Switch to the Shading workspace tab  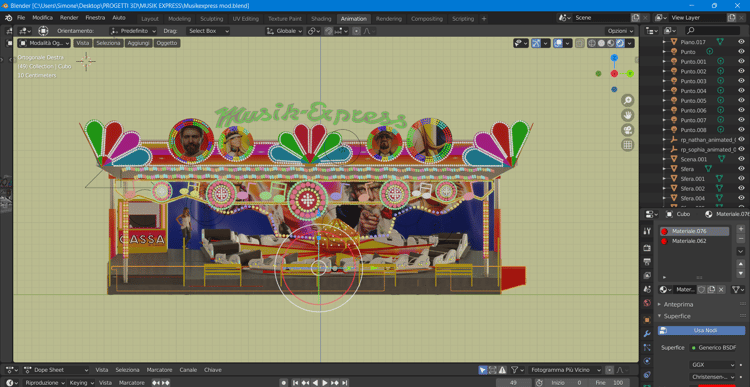pos(321,19)
